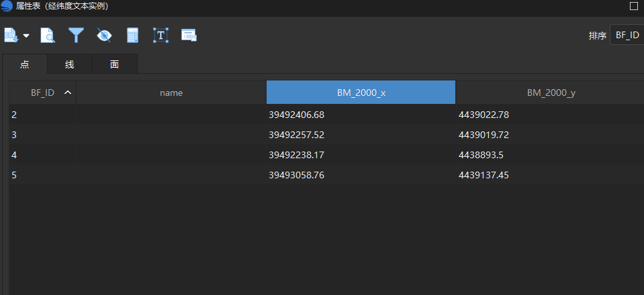Viewport: 644px width, 295px height.
Task: Click the table window icon
Action: pos(189,36)
